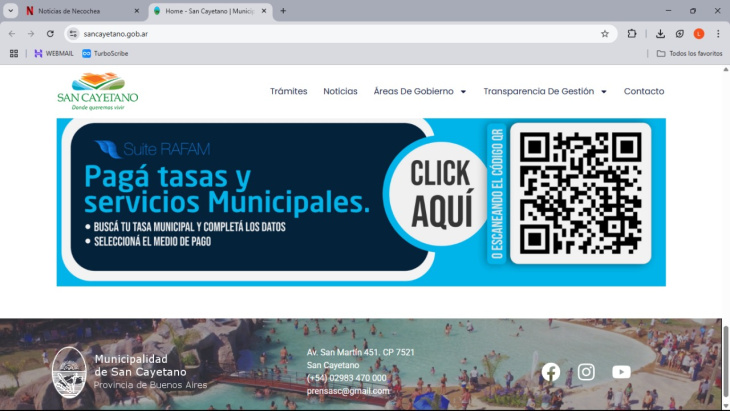Expand the Transparencia De Gestión dropdown arrow
The image size is (730, 411).
[x=604, y=92]
